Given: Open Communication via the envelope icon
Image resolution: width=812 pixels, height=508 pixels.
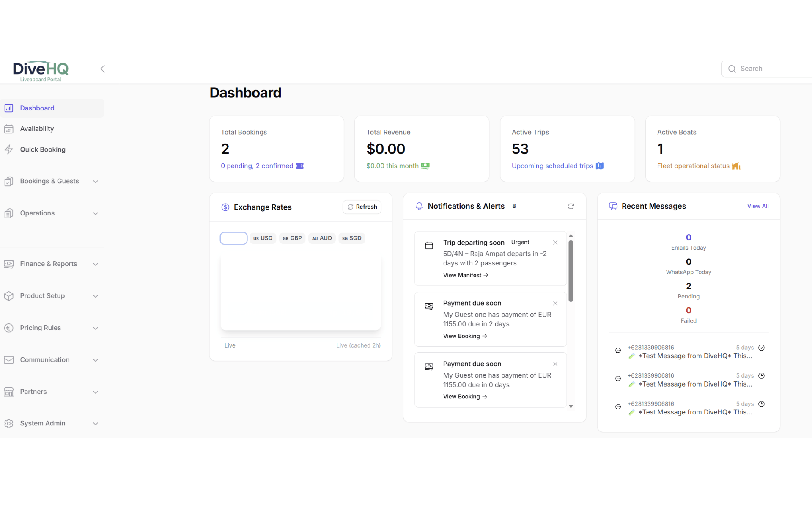Looking at the screenshot, I should (9, 360).
